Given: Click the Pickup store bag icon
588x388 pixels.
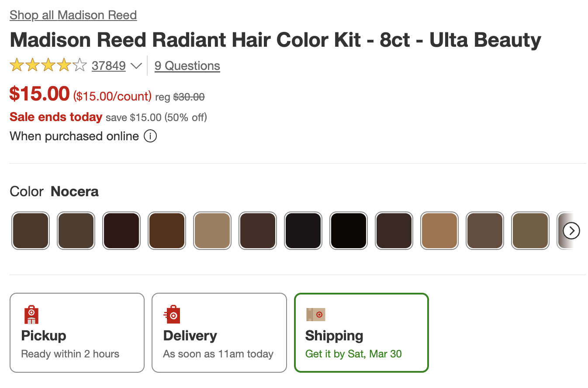Looking at the screenshot, I should click(31, 315).
